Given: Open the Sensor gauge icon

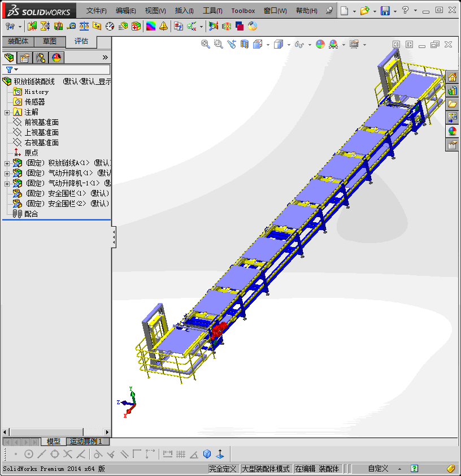Looking at the screenshot, I should (110, 27).
